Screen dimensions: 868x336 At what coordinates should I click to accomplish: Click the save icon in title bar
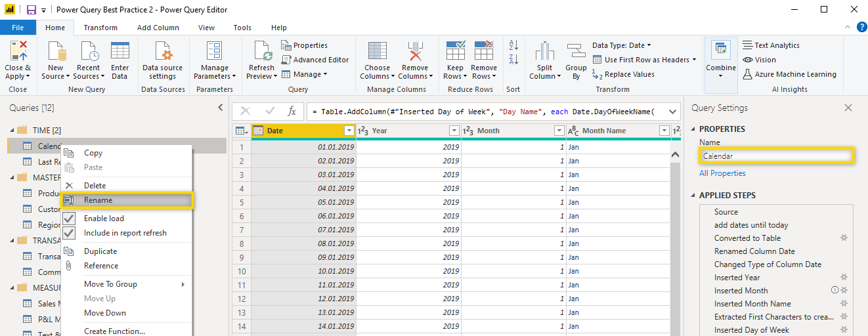(32, 10)
